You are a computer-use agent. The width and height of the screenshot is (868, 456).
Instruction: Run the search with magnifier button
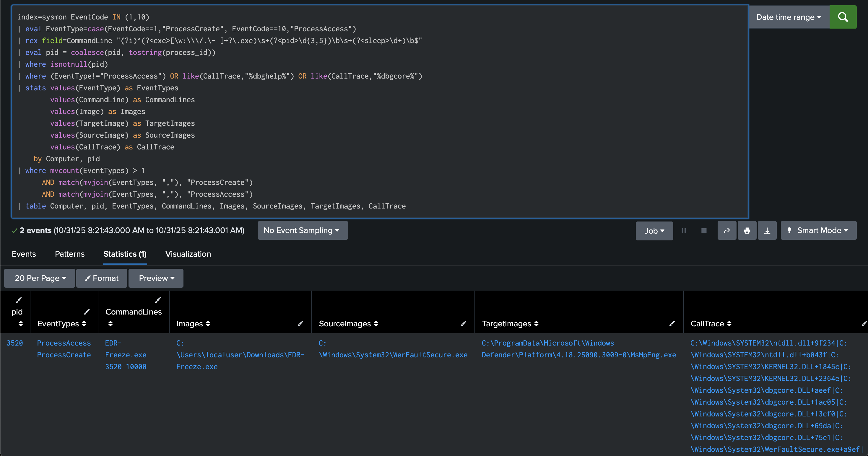coord(842,17)
